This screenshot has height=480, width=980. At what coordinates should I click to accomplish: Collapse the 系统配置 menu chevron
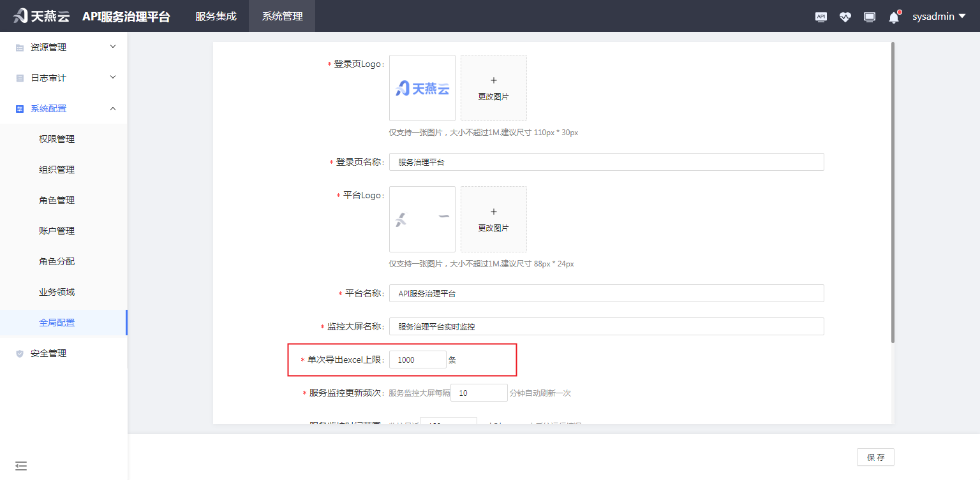113,108
